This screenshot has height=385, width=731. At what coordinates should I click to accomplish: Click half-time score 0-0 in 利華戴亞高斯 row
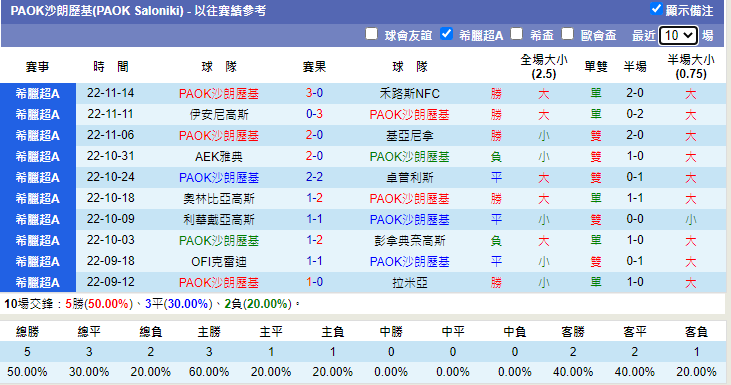tap(635, 219)
